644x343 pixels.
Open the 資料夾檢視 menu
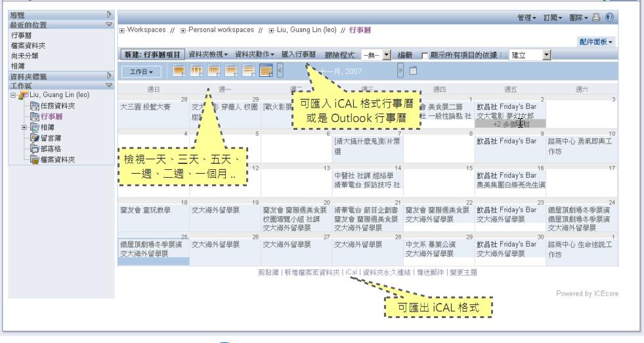(208, 54)
